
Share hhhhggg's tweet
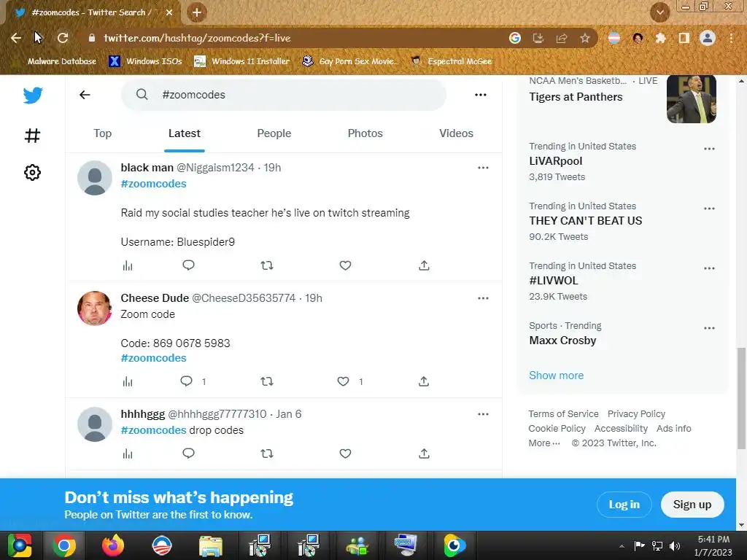click(x=424, y=454)
